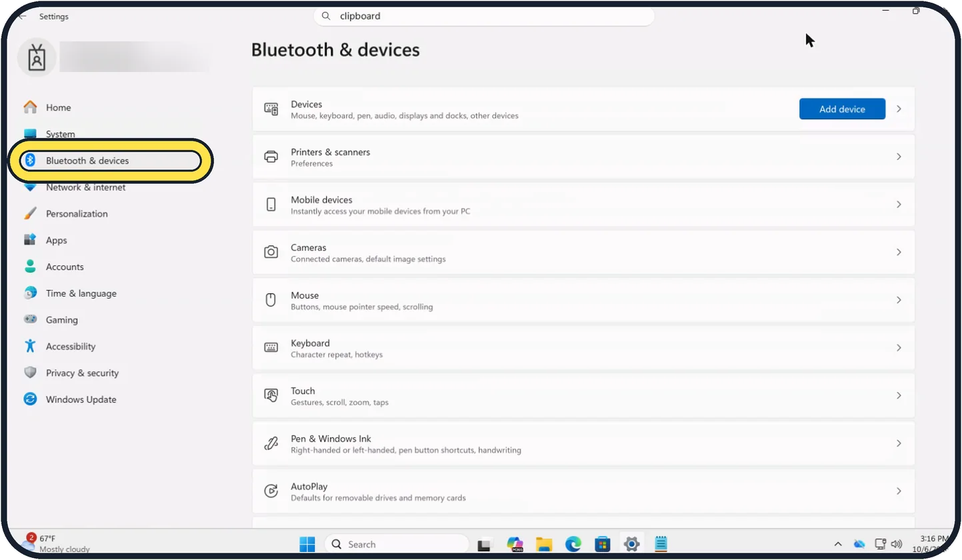Viewport: 962px width, 560px height.
Task: Expand the Pen & Windows Ink chevron
Action: click(899, 443)
